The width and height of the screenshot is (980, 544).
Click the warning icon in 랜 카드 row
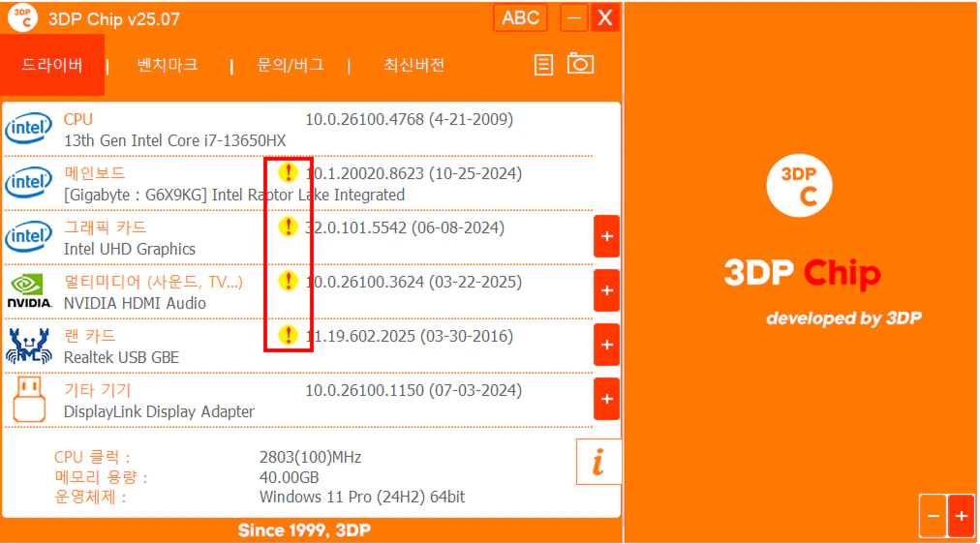[x=288, y=335]
